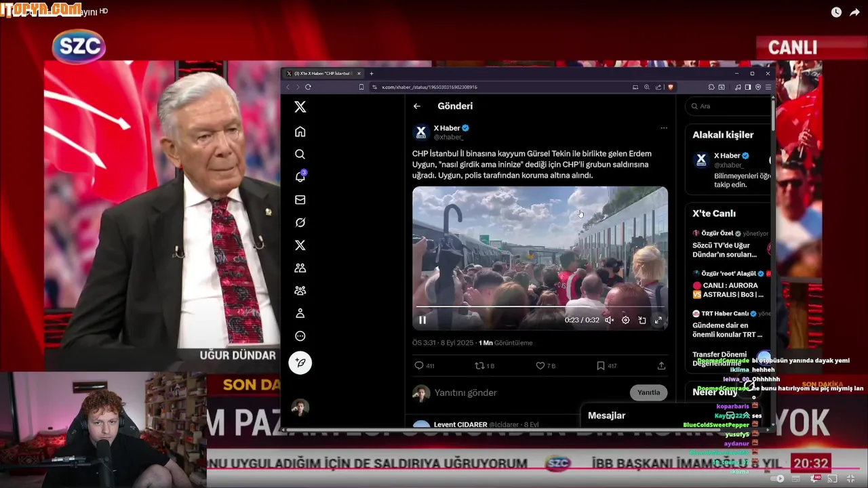Reload the page in browser toolbar
868x488 pixels.
pos(308,87)
